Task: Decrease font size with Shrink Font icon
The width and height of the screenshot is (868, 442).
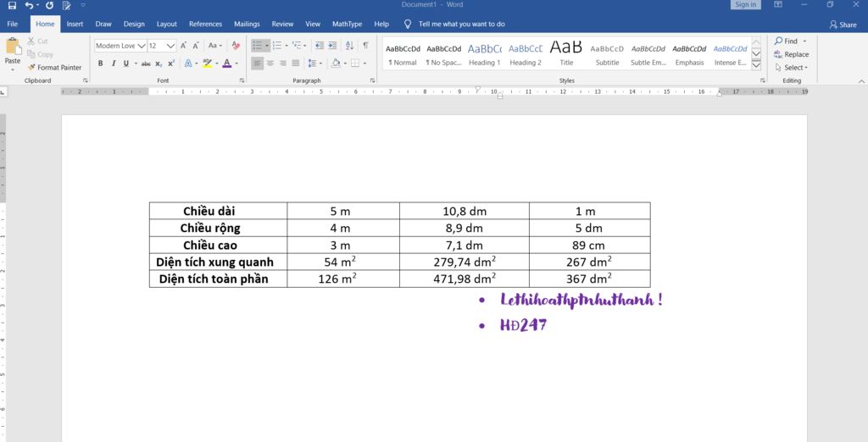Action: coord(196,46)
